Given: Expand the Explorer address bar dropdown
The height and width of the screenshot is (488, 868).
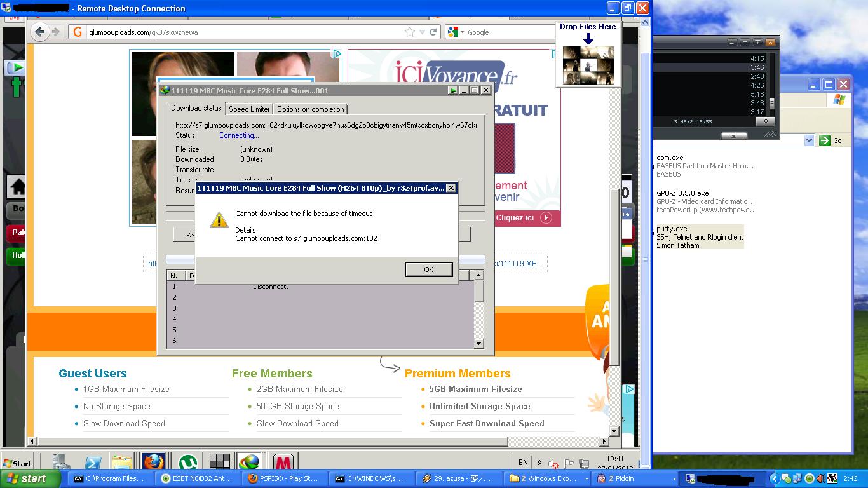Looking at the screenshot, I should 809,140.
